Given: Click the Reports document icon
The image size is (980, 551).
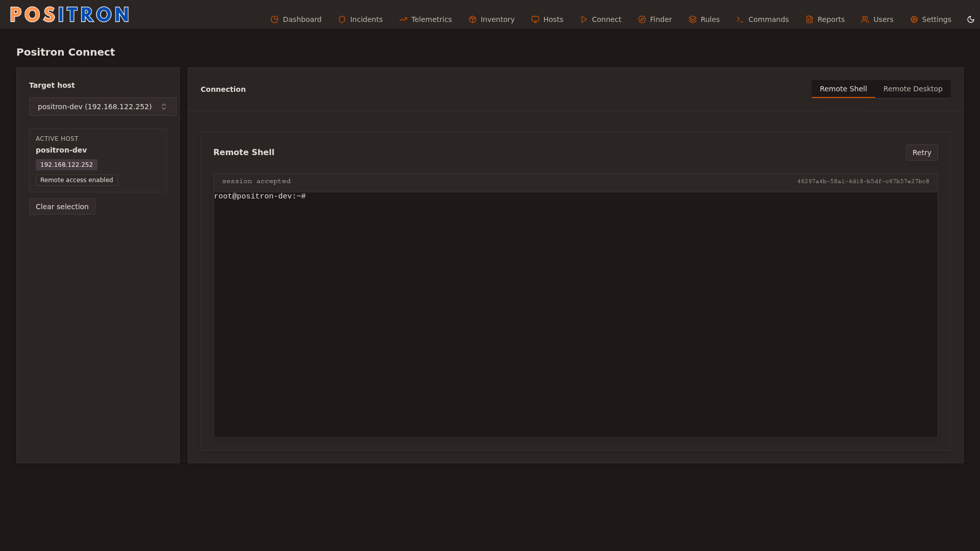Looking at the screenshot, I should [x=810, y=19].
